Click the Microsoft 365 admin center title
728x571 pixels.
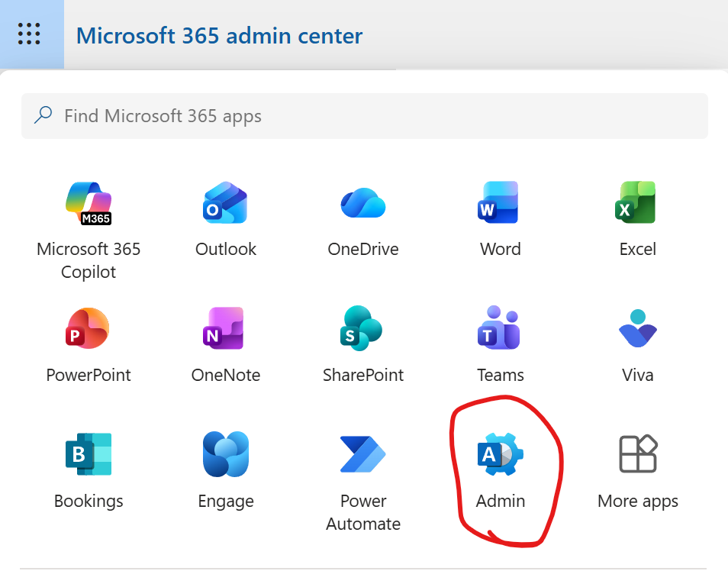click(220, 35)
